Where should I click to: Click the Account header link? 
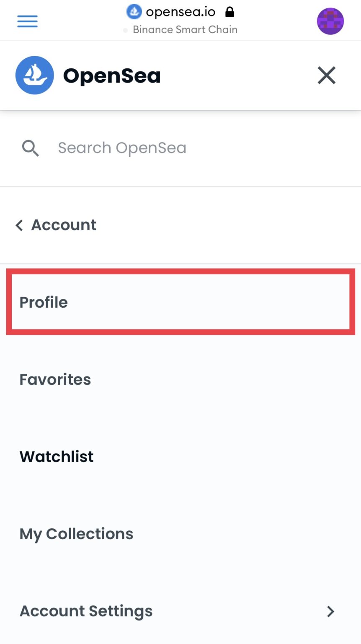tap(63, 225)
